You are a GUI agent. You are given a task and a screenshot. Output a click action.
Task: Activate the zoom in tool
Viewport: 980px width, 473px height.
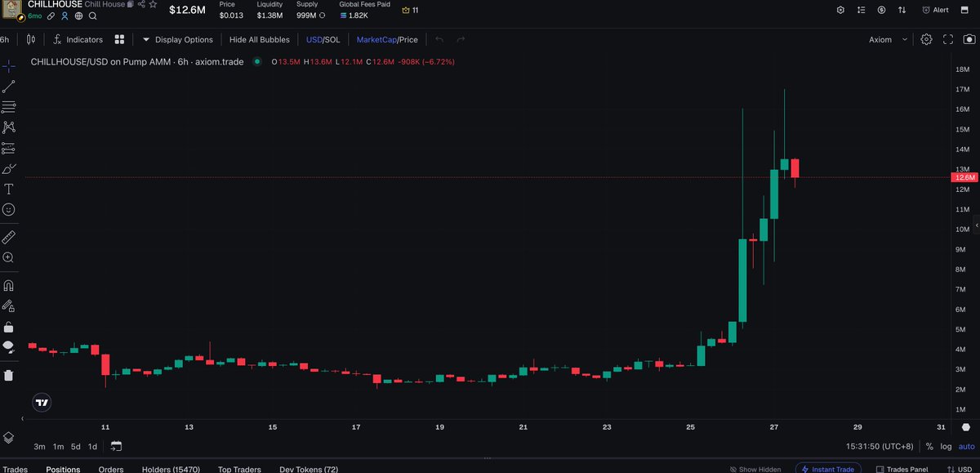pyautogui.click(x=8, y=258)
